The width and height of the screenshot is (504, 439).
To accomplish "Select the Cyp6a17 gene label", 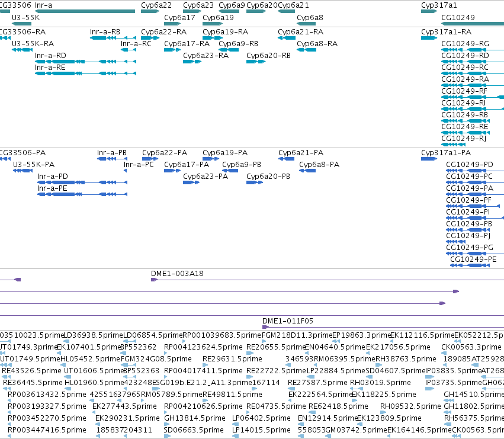I will 179,17.
